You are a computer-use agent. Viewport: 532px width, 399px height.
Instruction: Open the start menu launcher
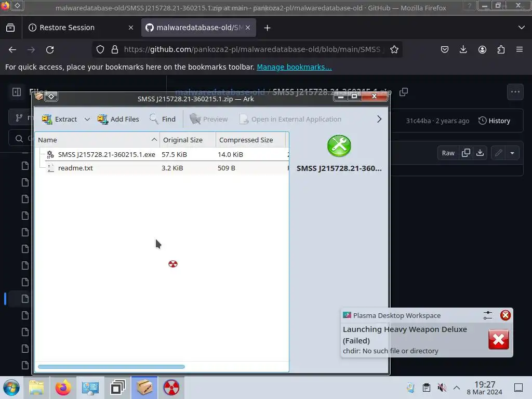tap(11, 388)
